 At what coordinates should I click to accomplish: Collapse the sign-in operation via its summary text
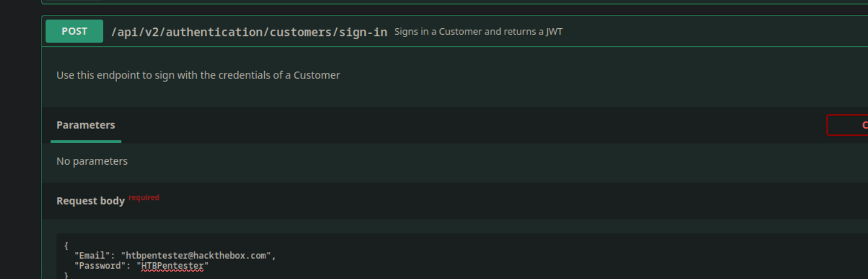click(478, 32)
